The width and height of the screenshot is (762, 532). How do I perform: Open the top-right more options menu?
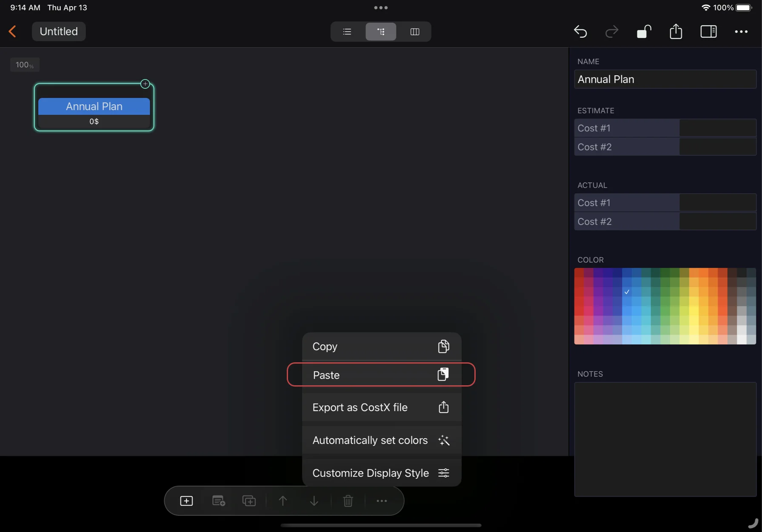coord(741,31)
